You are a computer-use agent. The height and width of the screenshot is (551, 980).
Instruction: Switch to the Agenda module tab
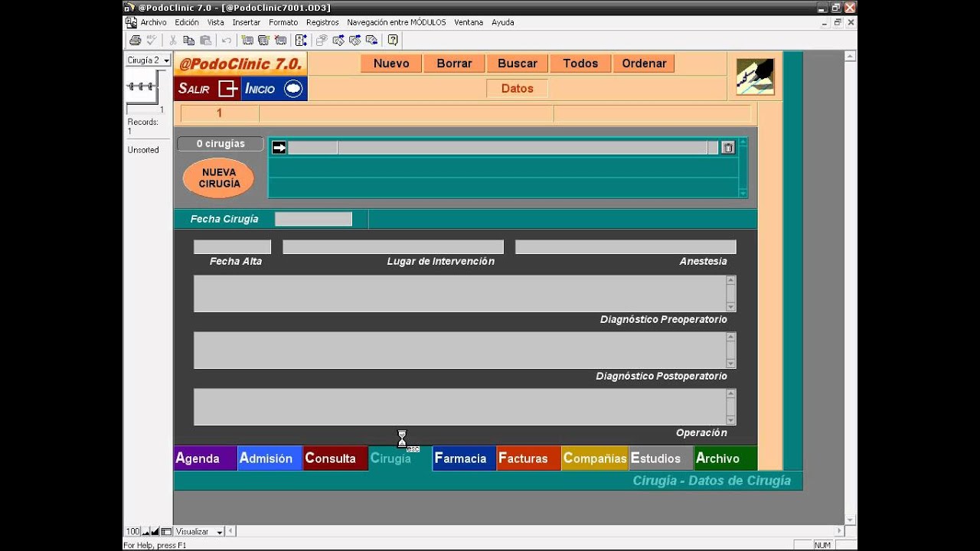click(x=205, y=458)
